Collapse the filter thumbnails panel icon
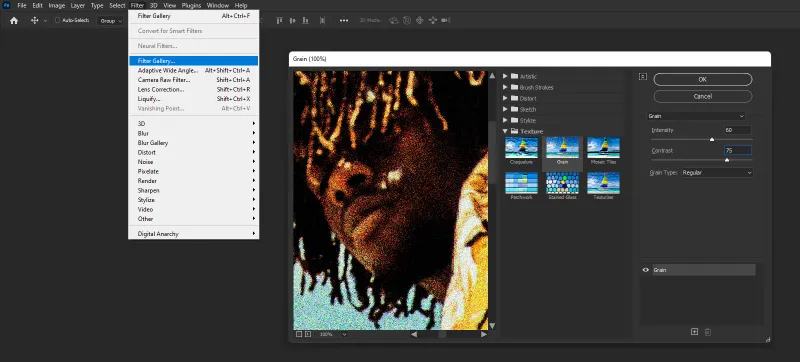800x362 pixels. [x=643, y=76]
